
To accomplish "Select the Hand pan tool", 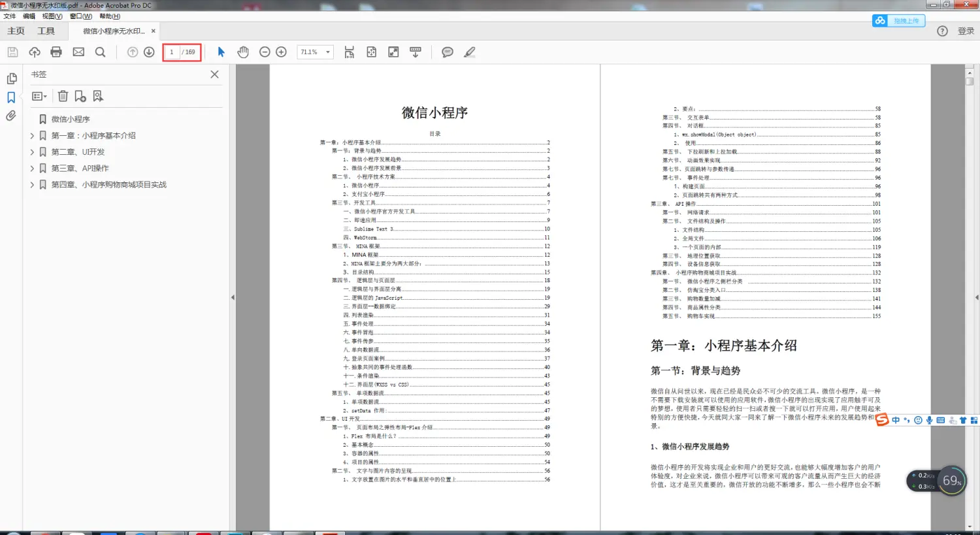I will (x=243, y=52).
